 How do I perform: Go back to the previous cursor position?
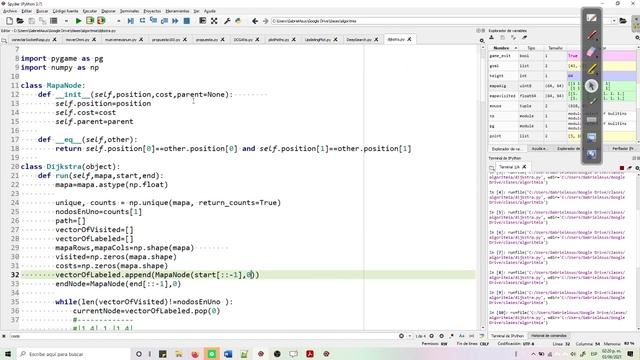[x=255, y=21]
